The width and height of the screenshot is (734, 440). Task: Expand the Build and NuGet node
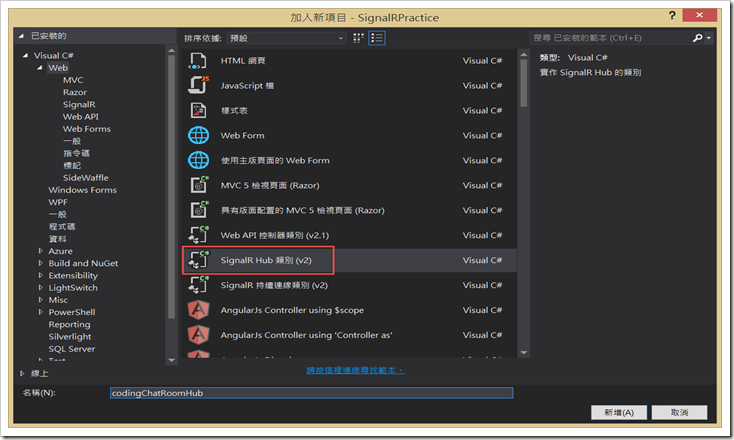coord(41,263)
